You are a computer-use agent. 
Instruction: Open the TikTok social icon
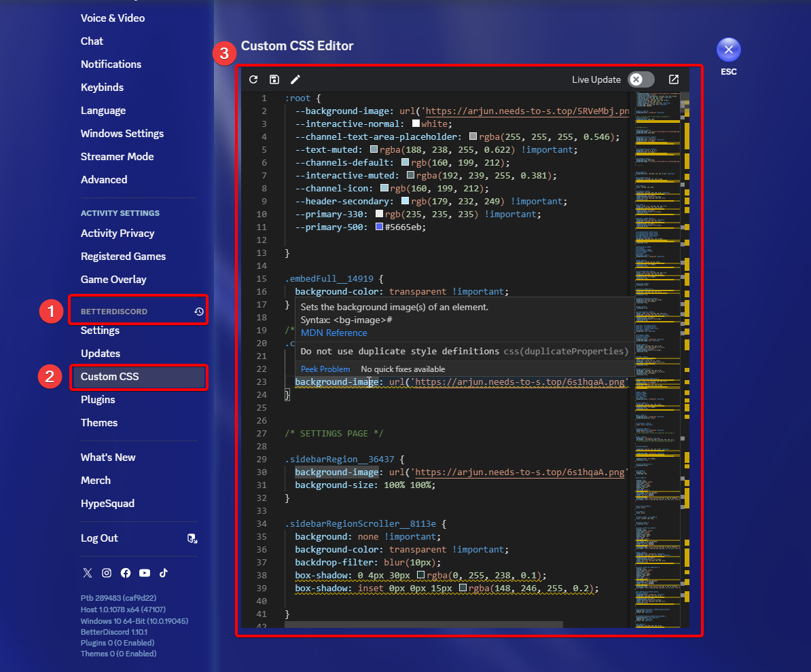tap(164, 573)
